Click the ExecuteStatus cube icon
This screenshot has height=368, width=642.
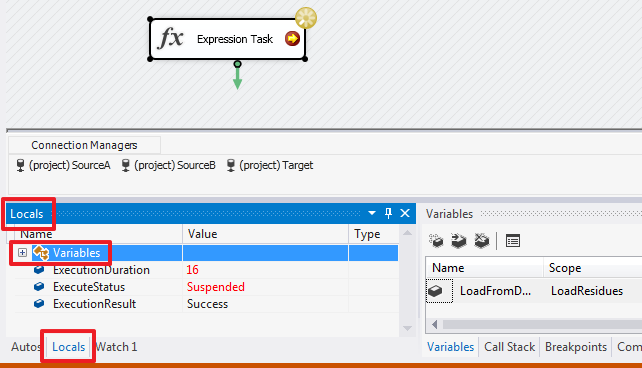pyautogui.click(x=39, y=287)
